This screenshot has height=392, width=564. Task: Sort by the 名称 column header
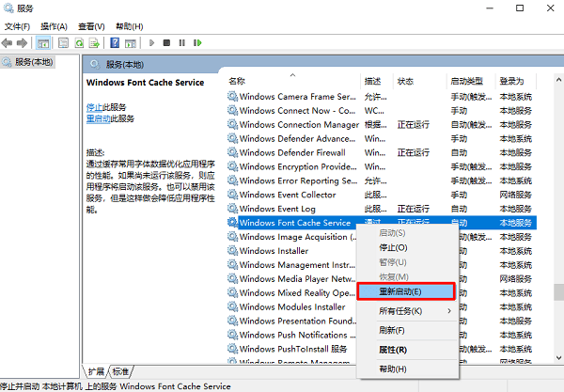293,81
